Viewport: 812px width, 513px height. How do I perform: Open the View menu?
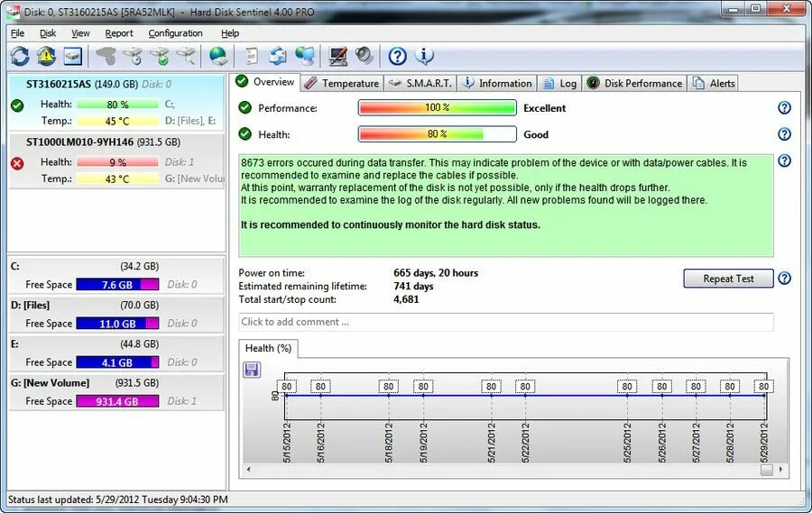pos(80,33)
